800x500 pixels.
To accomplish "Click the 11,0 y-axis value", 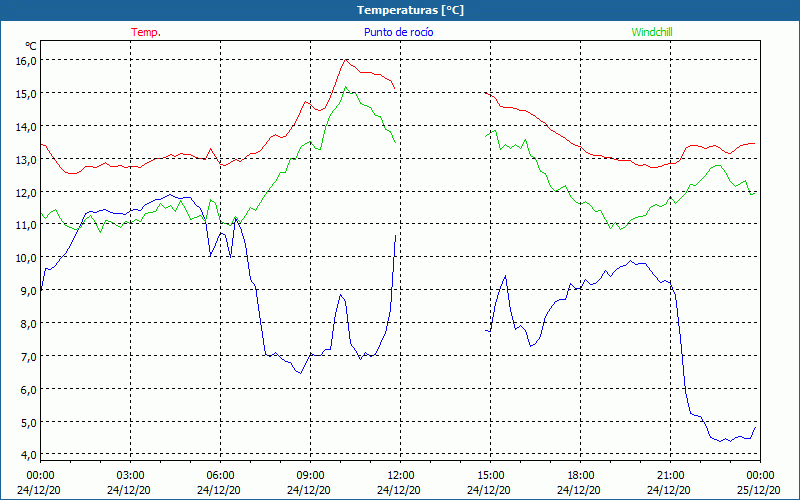I will point(27,224).
